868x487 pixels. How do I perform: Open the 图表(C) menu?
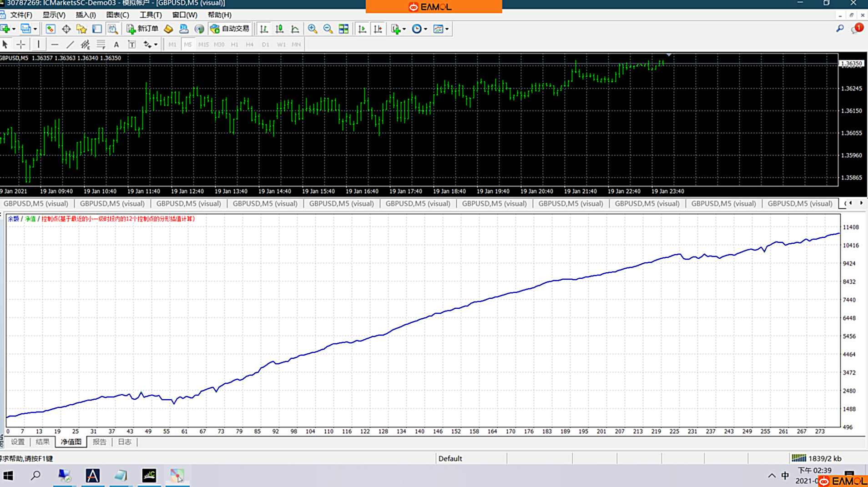117,15
